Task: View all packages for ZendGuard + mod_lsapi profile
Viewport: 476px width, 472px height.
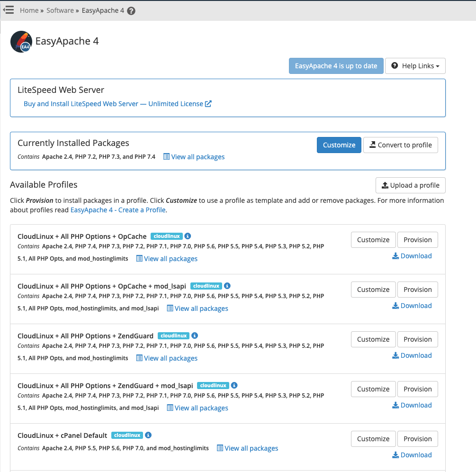Action: coord(198,408)
